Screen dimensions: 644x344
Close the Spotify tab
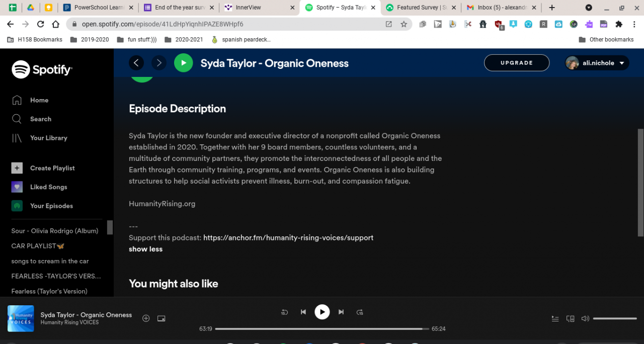pos(373,8)
